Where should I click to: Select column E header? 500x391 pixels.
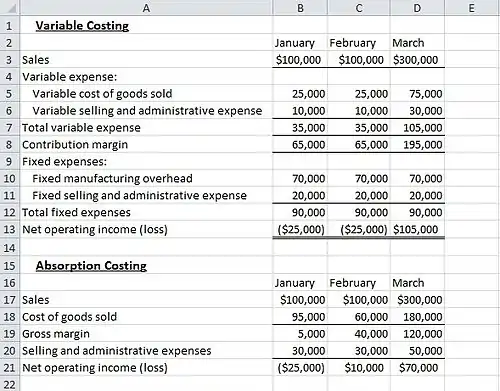472,7
